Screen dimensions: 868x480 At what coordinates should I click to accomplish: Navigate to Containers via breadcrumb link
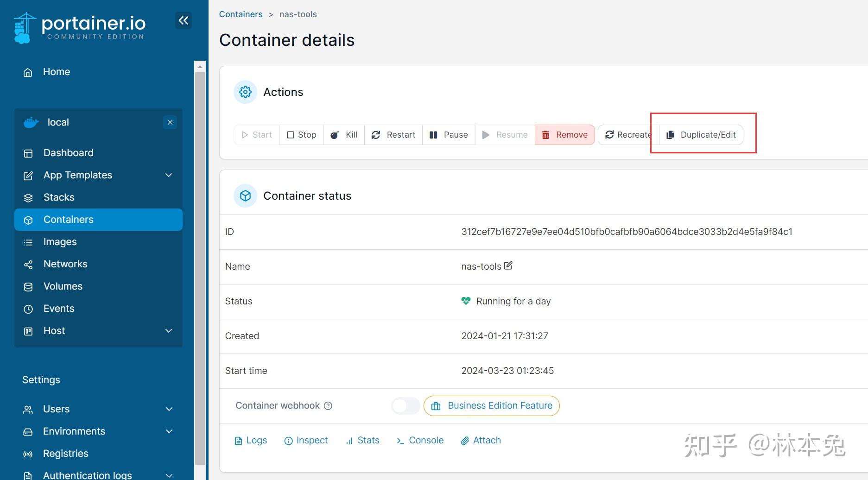(x=241, y=14)
